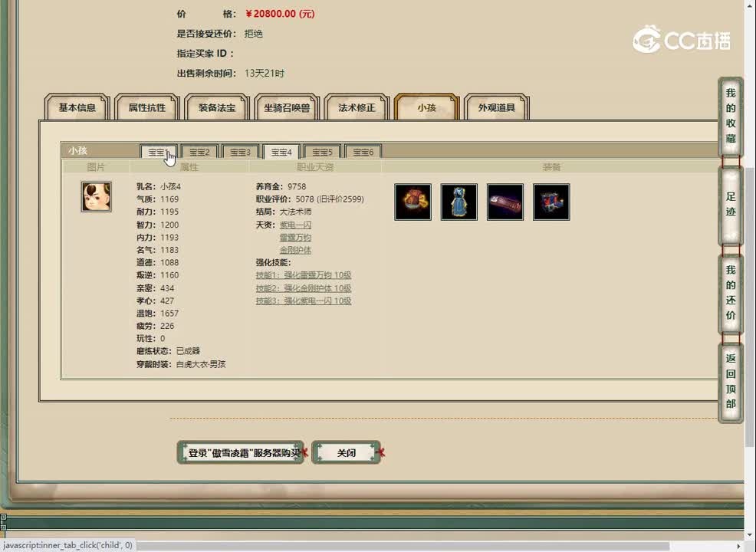Click the 养育金 9758 value
Screen dimensions: 756x552
[x=297, y=186]
